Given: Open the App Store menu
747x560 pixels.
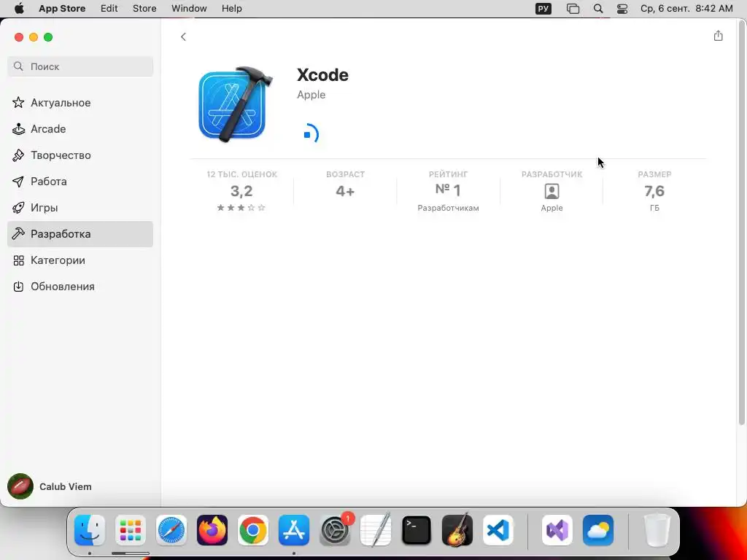Looking at the screenshot, I should (62, 9).
